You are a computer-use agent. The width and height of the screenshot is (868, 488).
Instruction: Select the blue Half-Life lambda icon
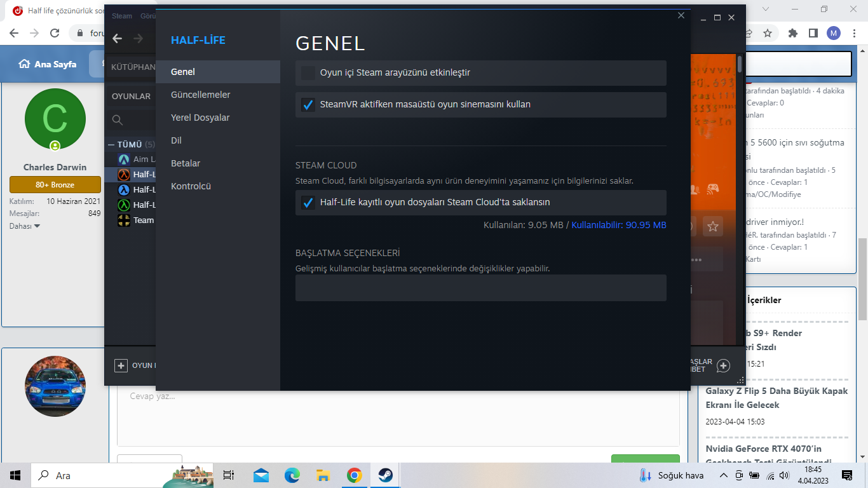point(124,190)
